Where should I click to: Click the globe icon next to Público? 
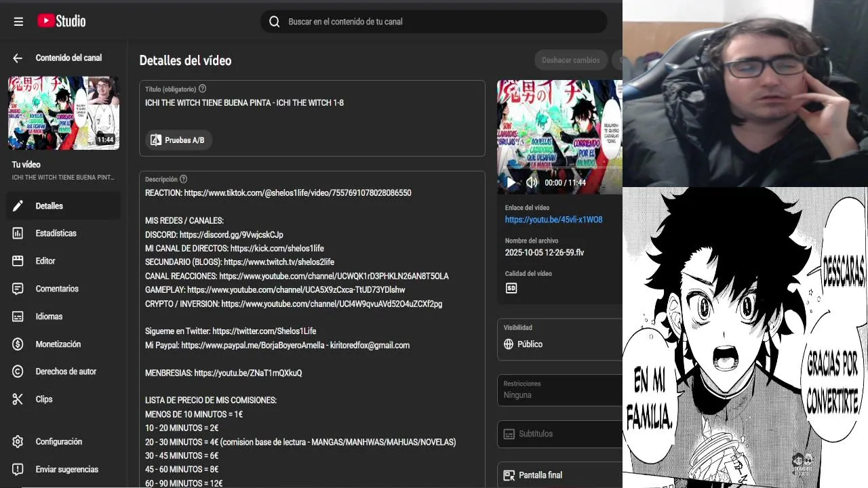click(x=509, y=344)
